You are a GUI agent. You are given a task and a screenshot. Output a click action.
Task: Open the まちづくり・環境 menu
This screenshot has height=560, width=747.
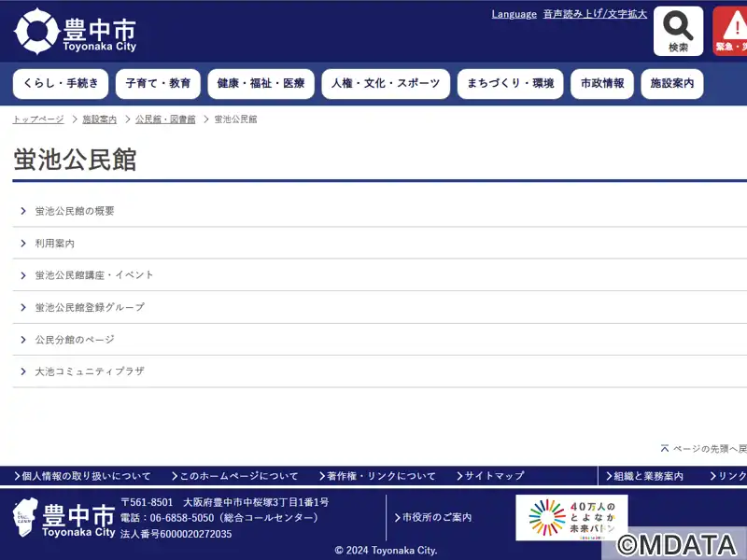[x=510, y=84]
